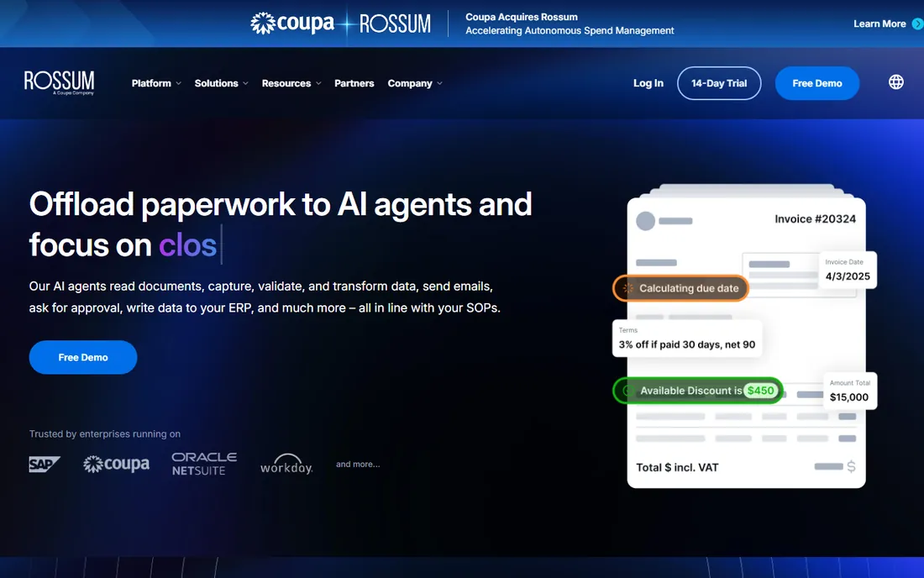This screenshot has height=578, width=924.
Task: Click the spinner icon in Calculating due date
Action: tap(628, 288)
